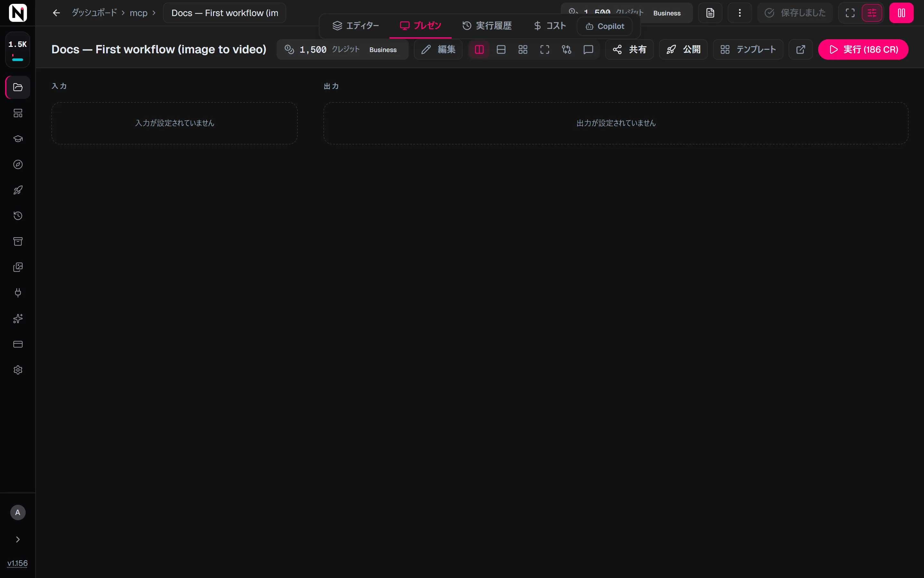Open the credit card billing icon

18,344
